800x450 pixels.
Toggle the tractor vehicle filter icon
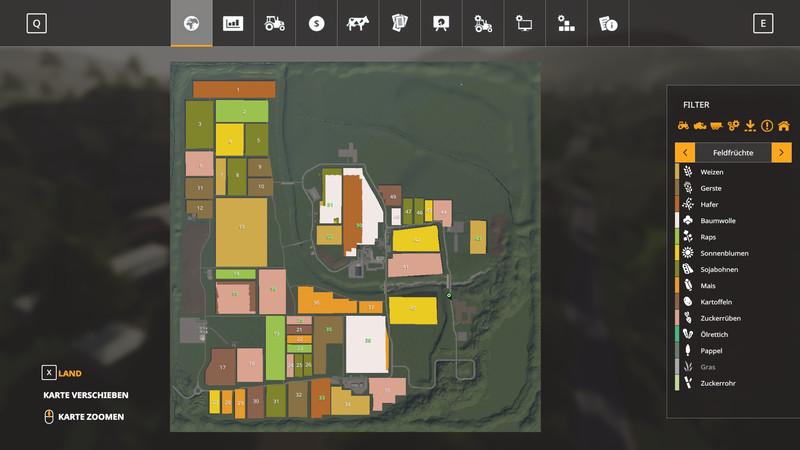coord(684,126)
